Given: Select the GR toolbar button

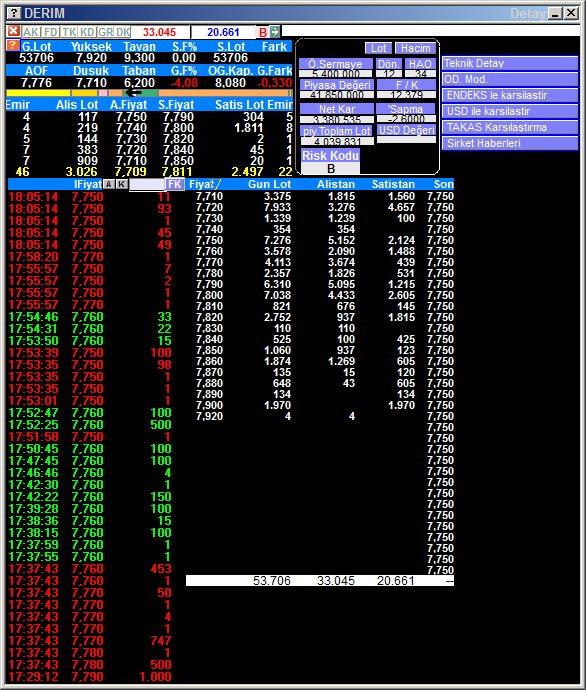Looking at the screenshot, I should point(106,32).
